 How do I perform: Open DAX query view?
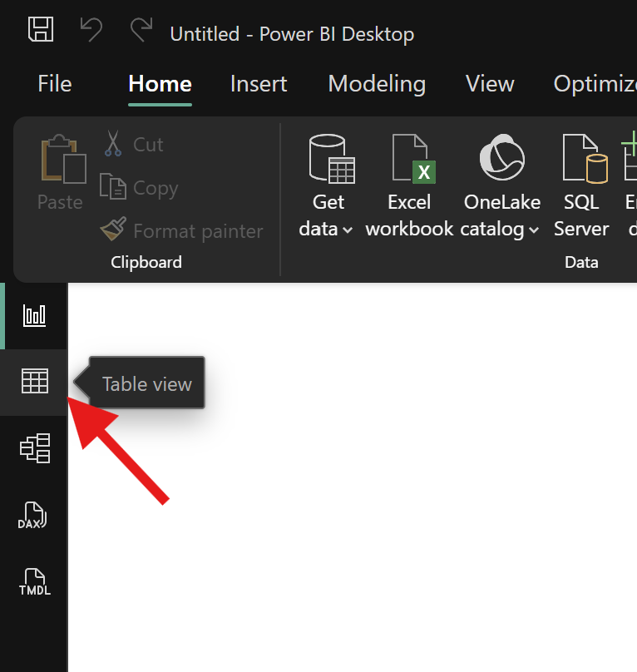click(x=34, y=515)
